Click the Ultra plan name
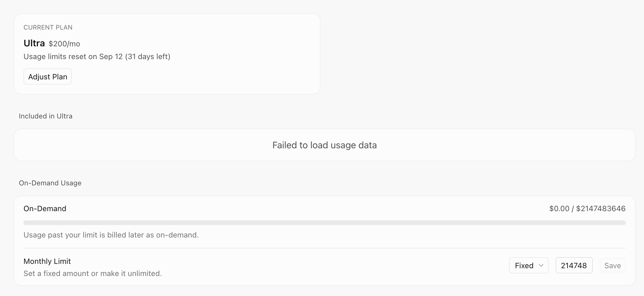This screenshot has height=296, width=644. tap(34, 43)
